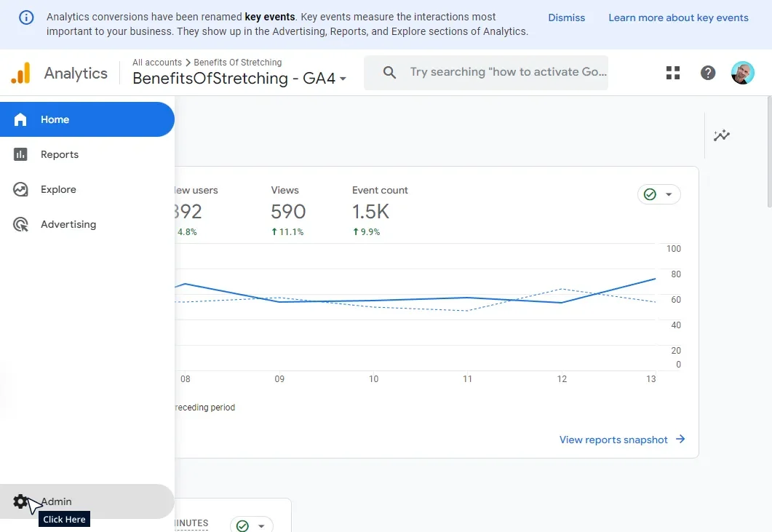
Task: Open the Explore section
Action: click(20, 189)
